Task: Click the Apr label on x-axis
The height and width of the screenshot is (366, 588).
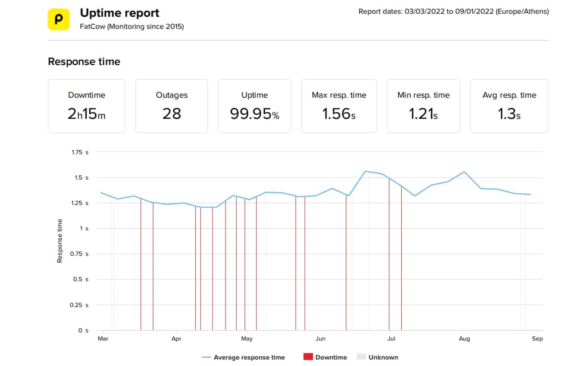Action: (176, 339)
